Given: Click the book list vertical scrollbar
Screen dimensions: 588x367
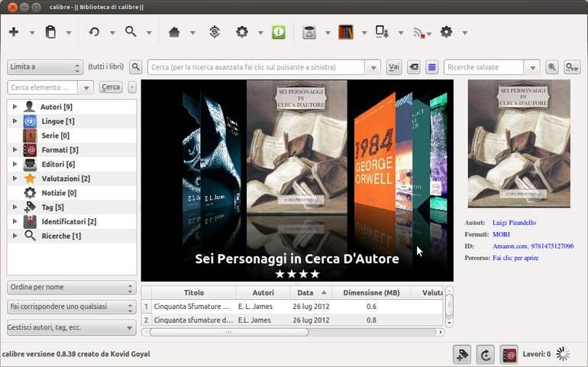Looking at the screenshot, I should [449, 306].
